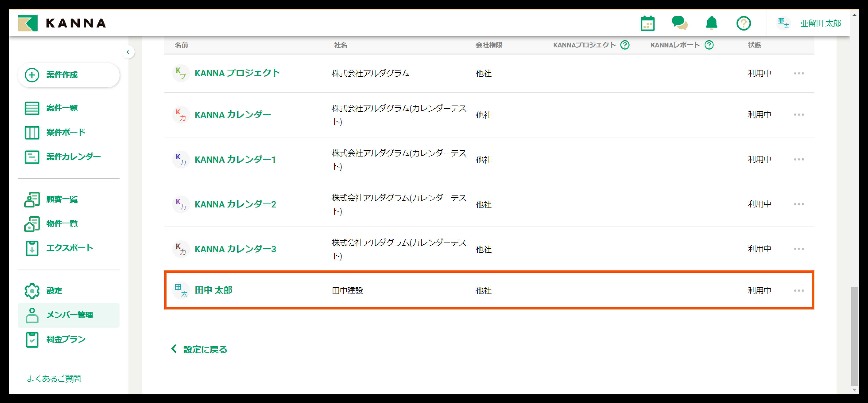The height and width of the screenshot is (403, 868).
Task: Click the KANNA logo
Action: point(62,23)
